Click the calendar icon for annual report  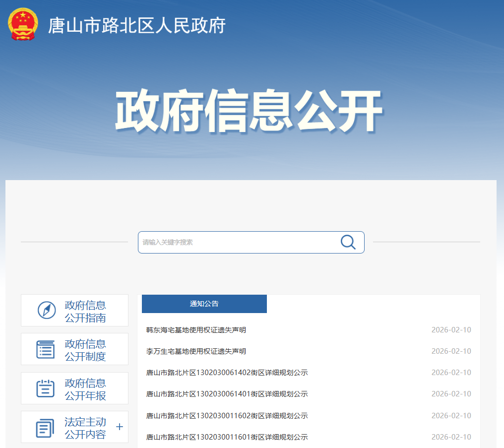tap(46, 388)
